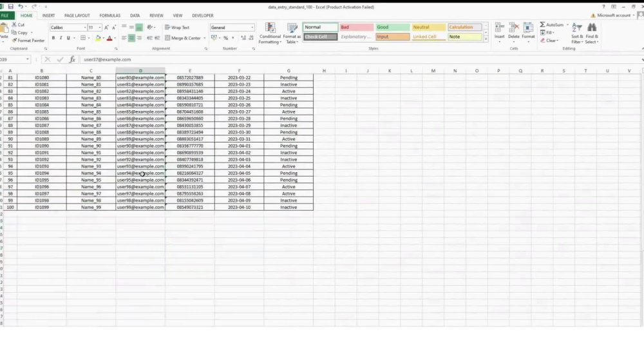Click the formula bar input field
644x363 pixels.
point(359,59)
